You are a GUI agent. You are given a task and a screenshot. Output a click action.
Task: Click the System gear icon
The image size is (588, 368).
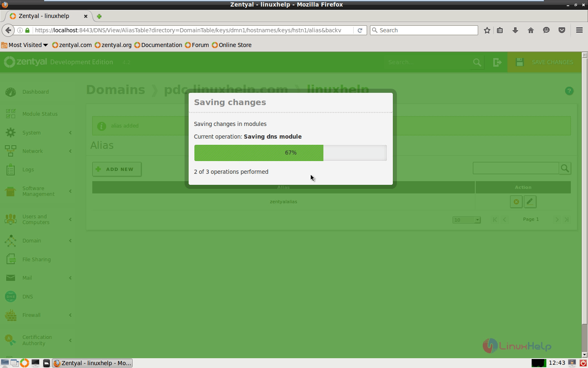pos(11,132)
